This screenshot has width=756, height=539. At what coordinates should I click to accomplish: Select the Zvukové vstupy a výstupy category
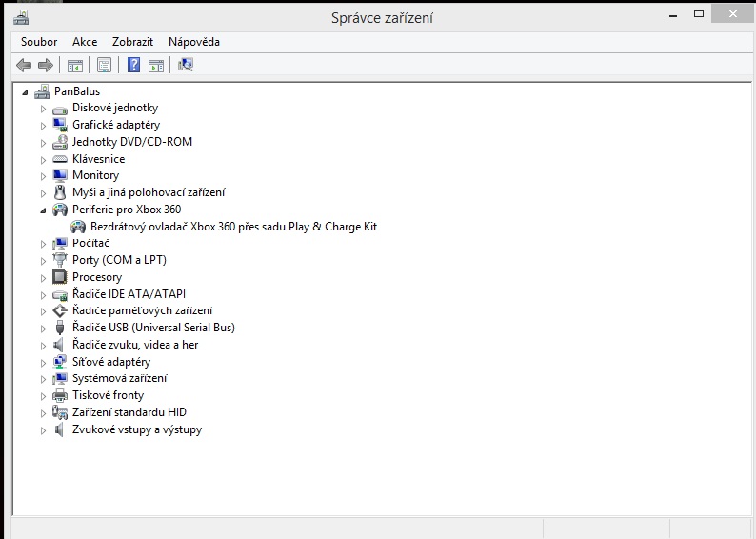coord(136,429)
